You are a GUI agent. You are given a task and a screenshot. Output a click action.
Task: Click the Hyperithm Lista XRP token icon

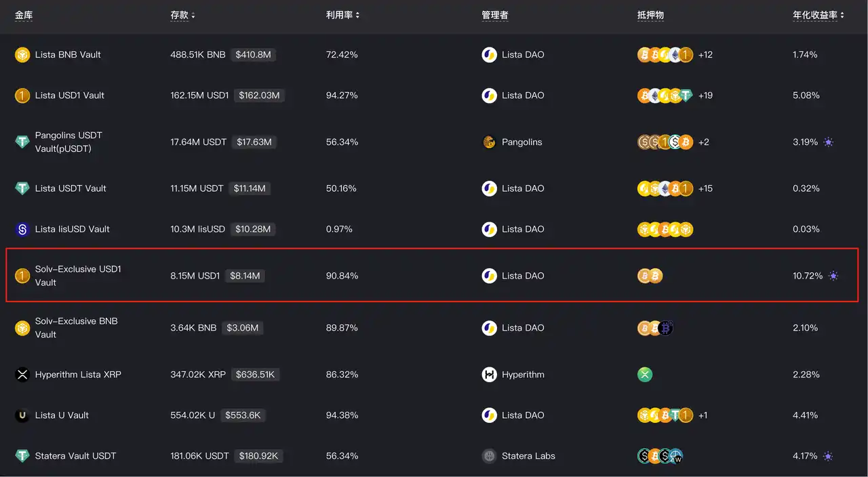pos(22,375)
